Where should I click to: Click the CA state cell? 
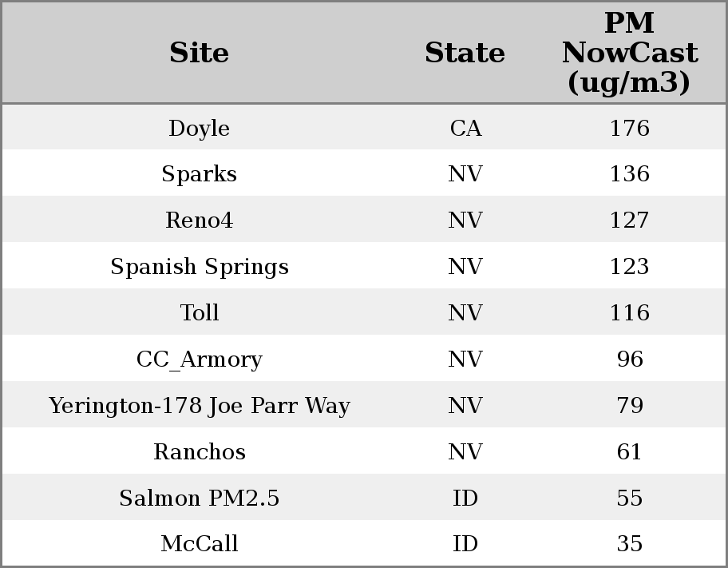(465, 129)
